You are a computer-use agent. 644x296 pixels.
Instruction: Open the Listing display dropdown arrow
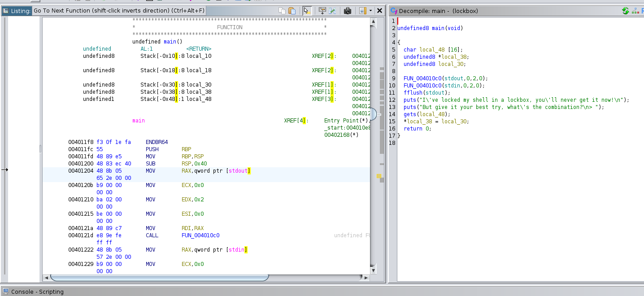click(370, 11)
